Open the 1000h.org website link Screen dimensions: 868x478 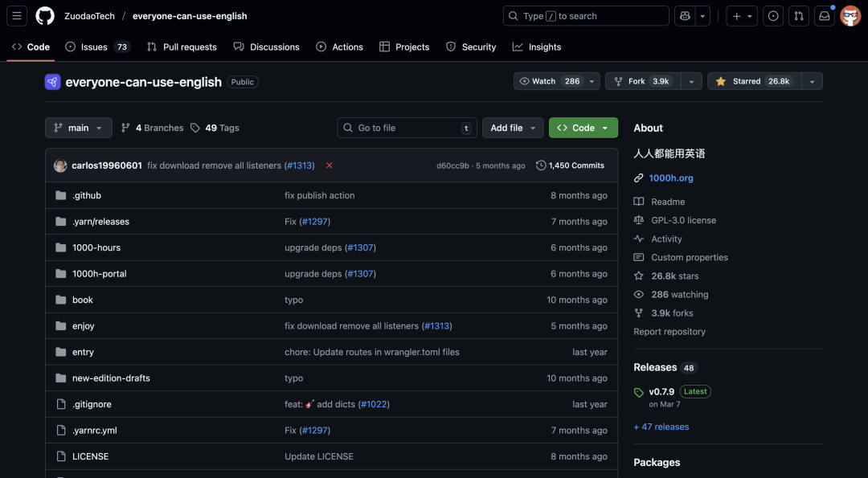[670, 178]
